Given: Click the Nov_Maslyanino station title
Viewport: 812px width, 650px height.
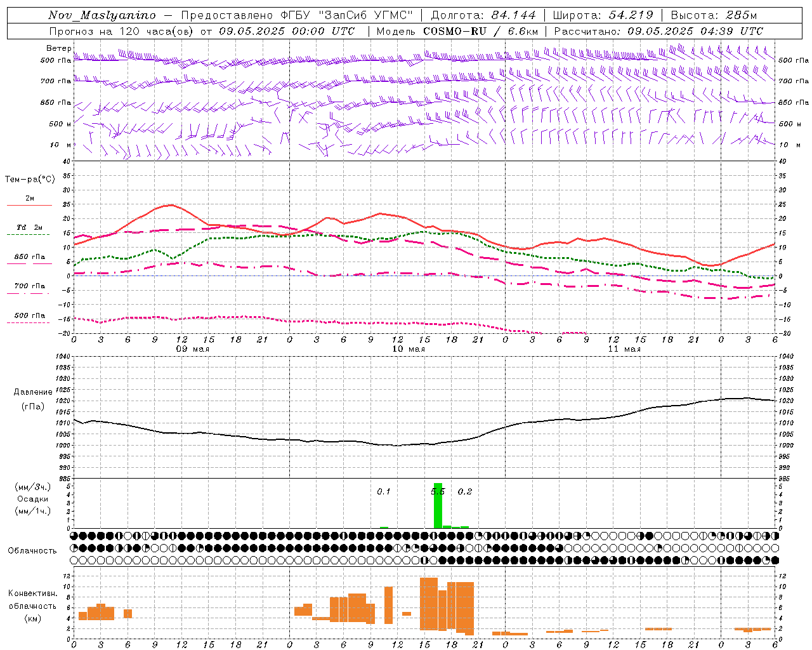Looking at the screenshot, I should 102,15.
